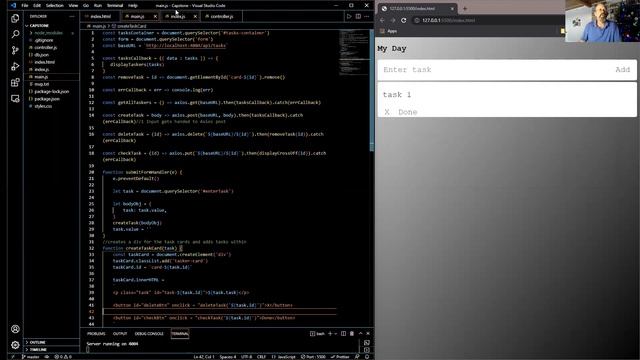The height and width of the screenshot is (360, 640).
Task: Reload the page in the browser
Action: [403, 20]
